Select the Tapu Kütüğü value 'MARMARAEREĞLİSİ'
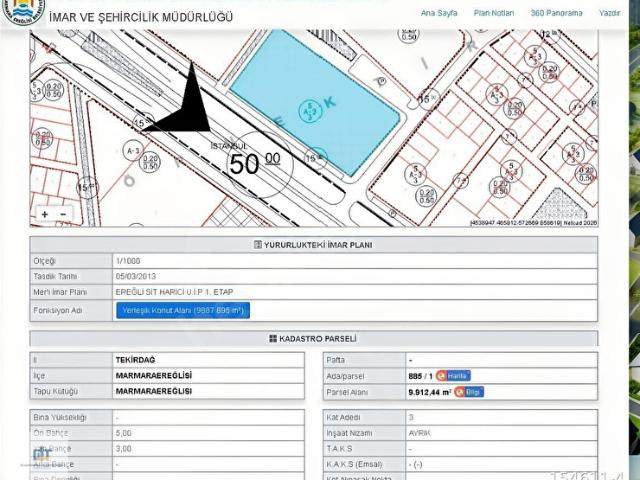Image resolution: width=640 pixels, height=480 pixels. [x=153, y=391]
